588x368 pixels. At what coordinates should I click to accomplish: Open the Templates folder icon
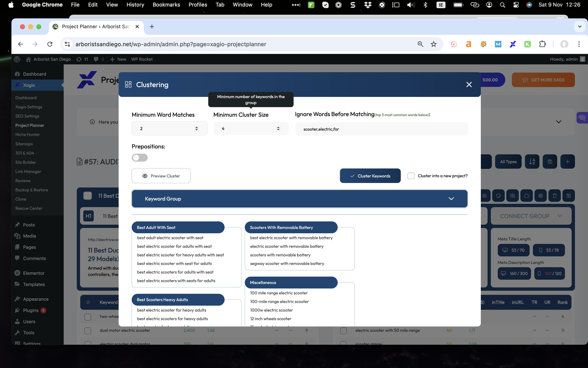[x=17, y=284]
